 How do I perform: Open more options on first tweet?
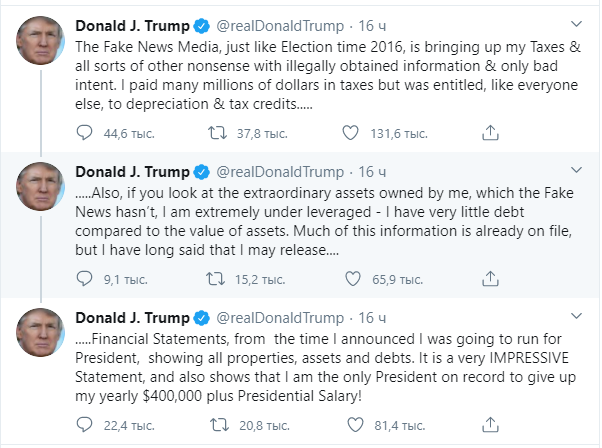coord(576,22)
